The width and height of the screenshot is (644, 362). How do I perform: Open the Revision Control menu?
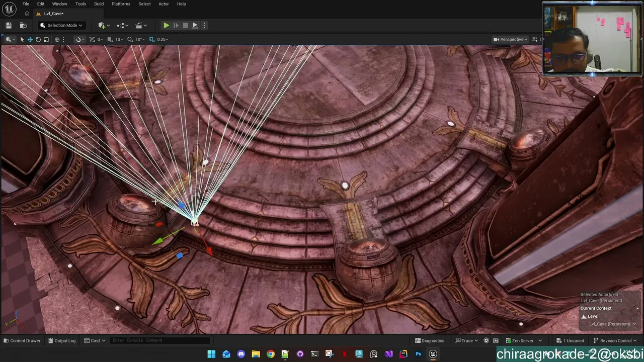point(615,340)
